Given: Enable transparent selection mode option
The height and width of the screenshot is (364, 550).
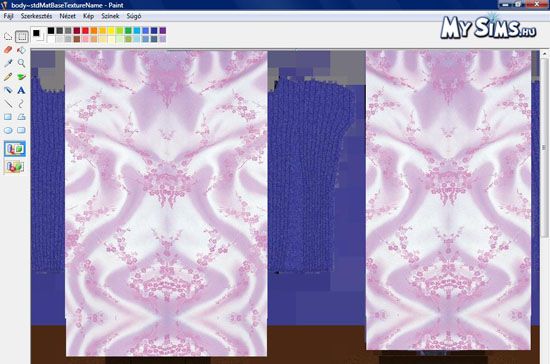Looking at the screenshot, I should [x=15, y=167].
